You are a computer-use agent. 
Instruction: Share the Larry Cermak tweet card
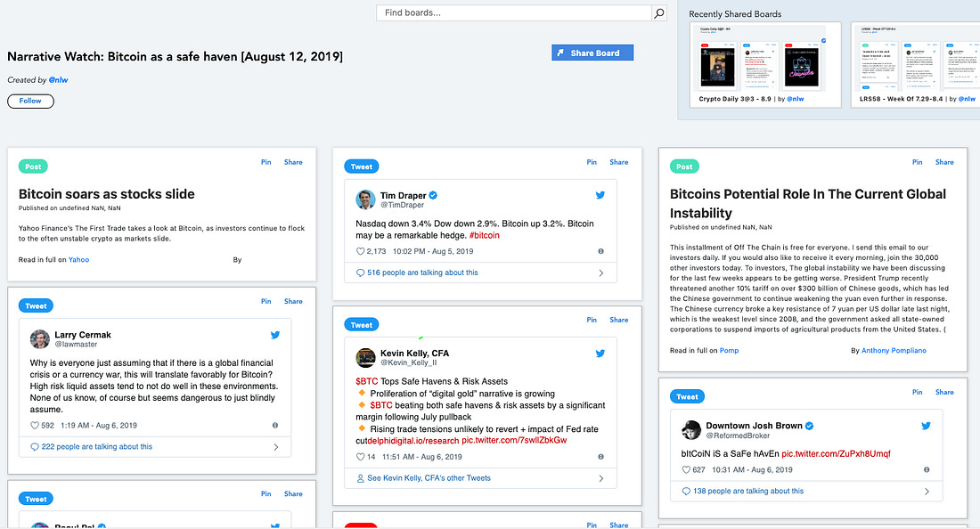coord(293,301)
